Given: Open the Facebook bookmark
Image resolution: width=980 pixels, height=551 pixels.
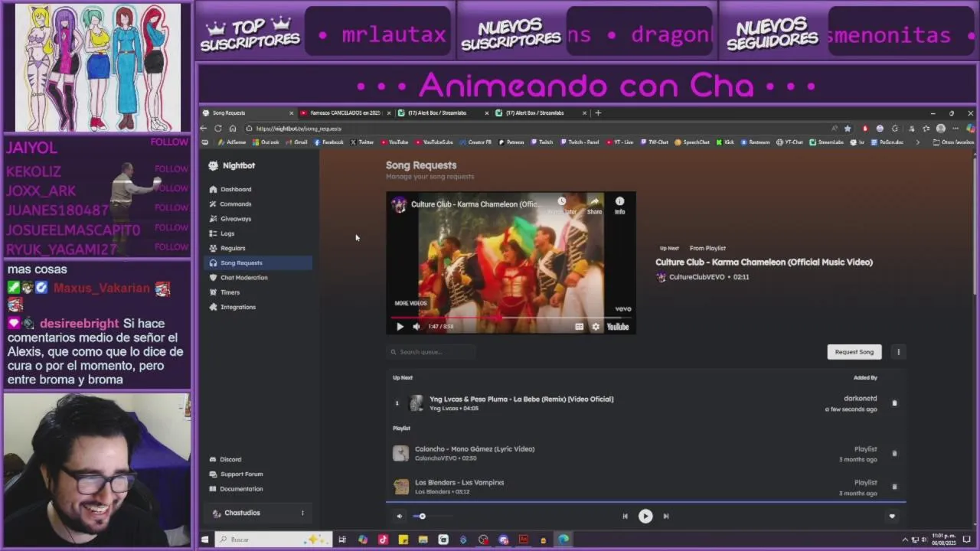Looking at the screenshot, I should coord(328,142).
